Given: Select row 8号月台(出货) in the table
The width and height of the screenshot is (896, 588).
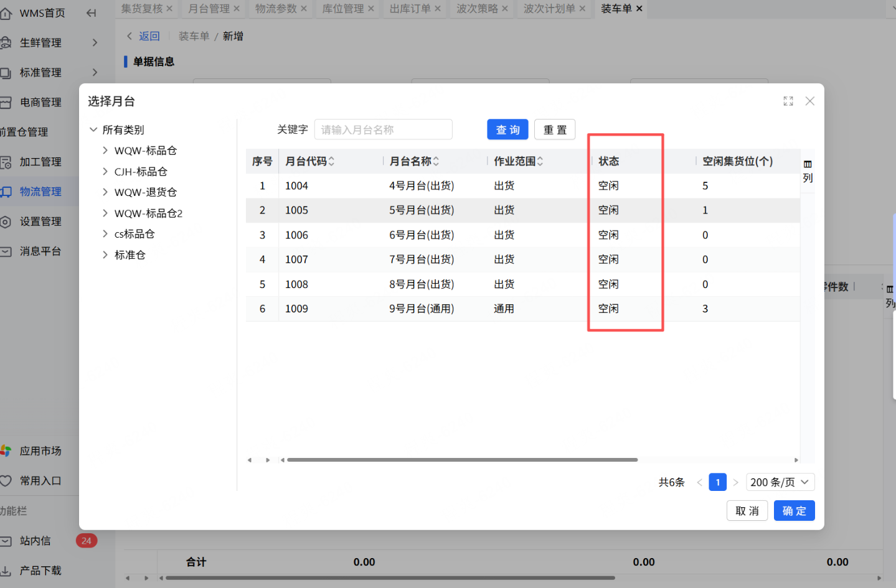Looking at the screenshot, I should (523, 284).
